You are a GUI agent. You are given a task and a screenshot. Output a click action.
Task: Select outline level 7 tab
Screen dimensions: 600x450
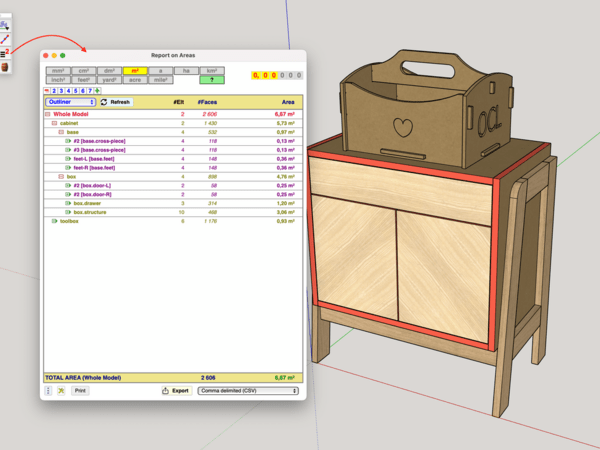click(x=90, y=90)
